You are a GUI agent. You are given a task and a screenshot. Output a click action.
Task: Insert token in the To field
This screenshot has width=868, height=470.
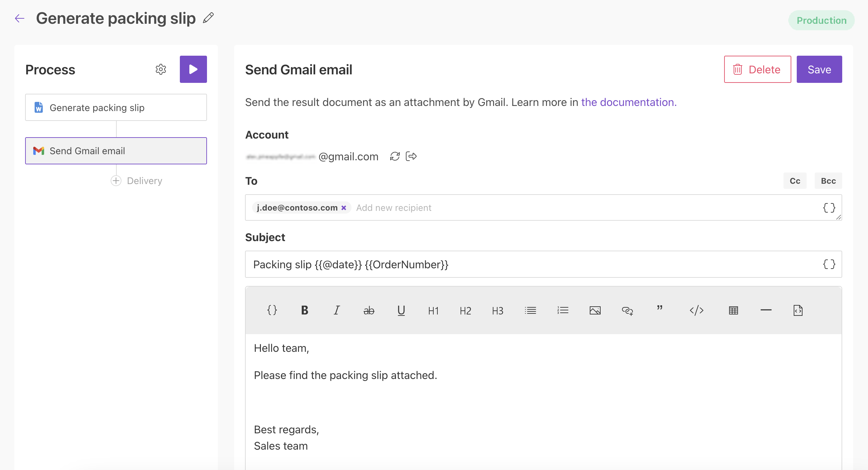pos(829,208)
